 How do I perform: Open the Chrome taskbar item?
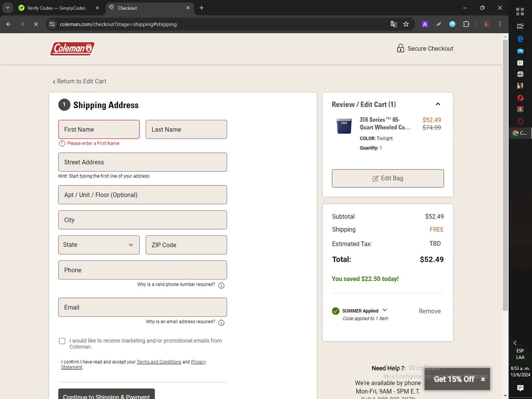[x=520, y=133]
